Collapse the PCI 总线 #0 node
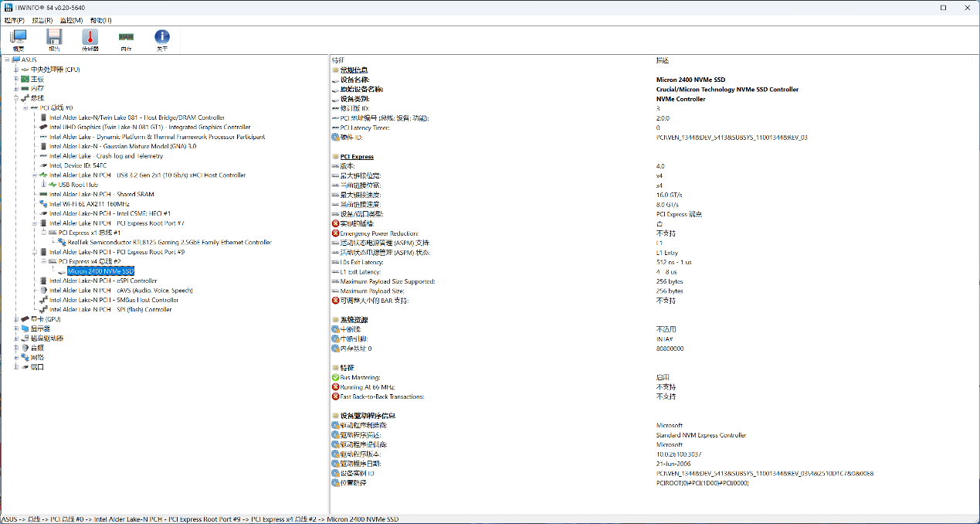This screenshot has height=524, width=980. [x=25, y=108]
